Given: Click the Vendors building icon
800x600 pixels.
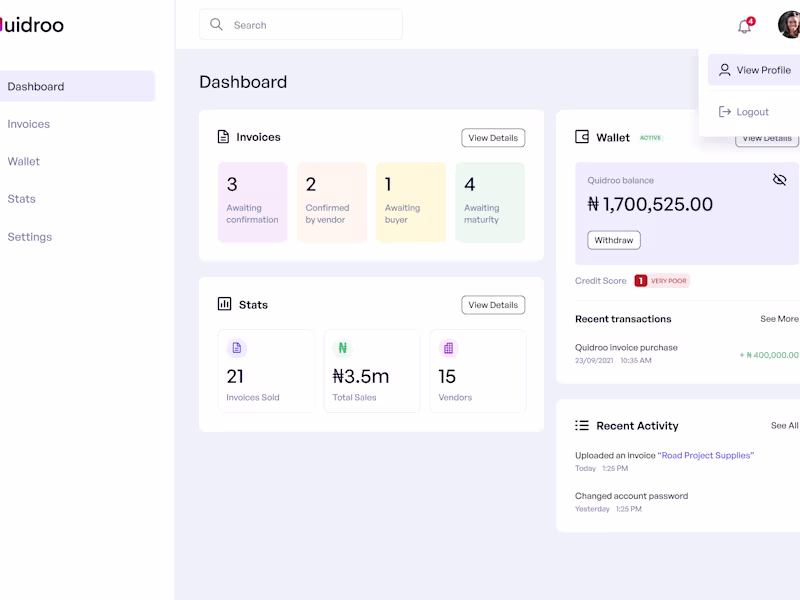Looking at the screenshot, I should tap(448, 348).
